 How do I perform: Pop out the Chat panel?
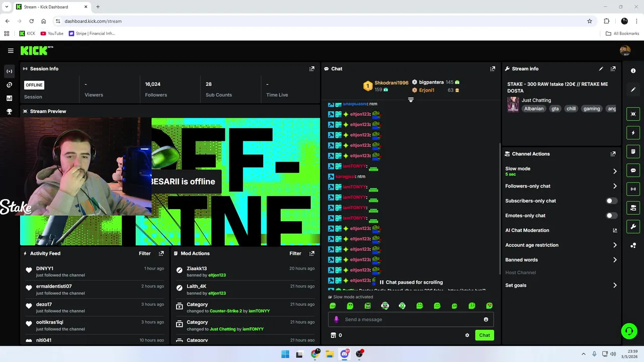tap(493, 69)
